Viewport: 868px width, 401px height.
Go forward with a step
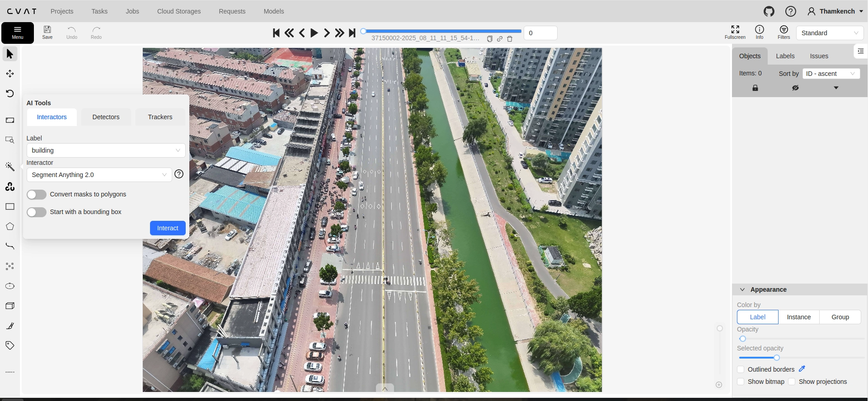(339, 33)
